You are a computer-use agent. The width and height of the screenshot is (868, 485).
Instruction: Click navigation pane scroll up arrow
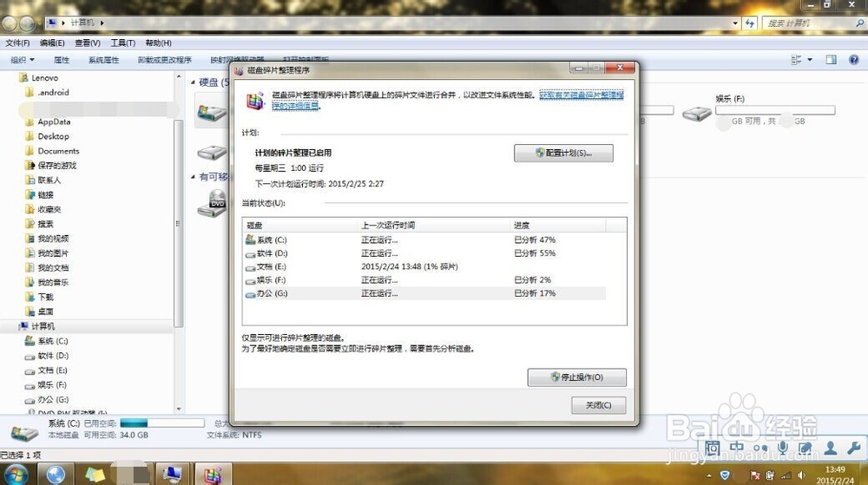coord(178,76)
